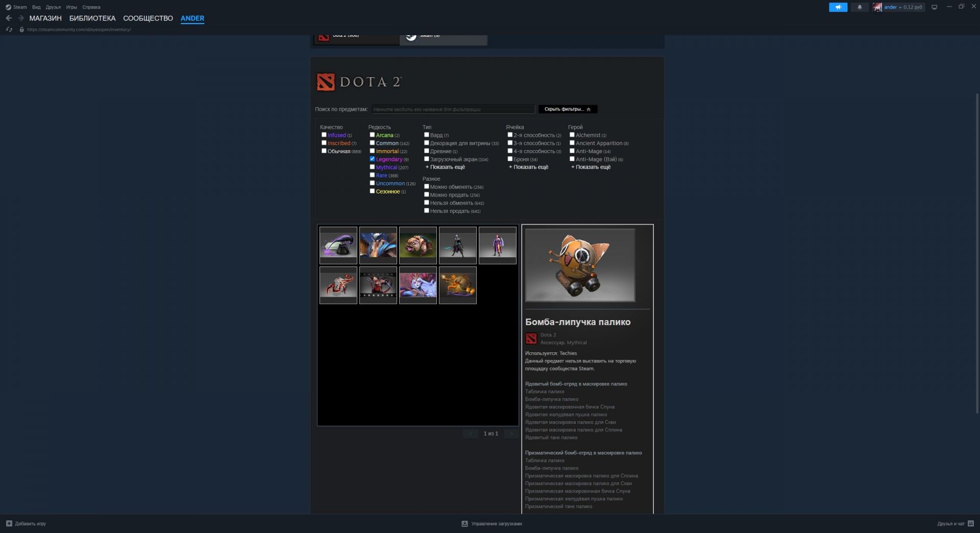980x533 pixels.
Task: Uncheck the Legendary rarity filter
Action: point(372,159)
